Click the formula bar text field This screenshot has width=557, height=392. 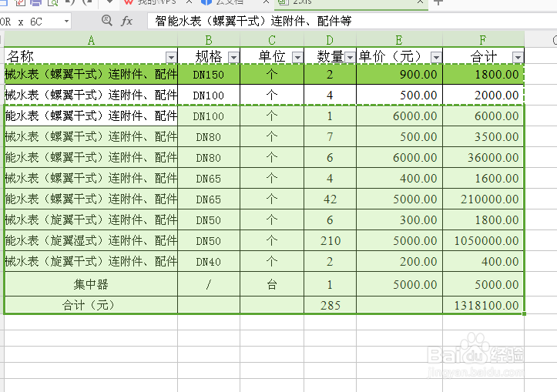tap(351, 21)
